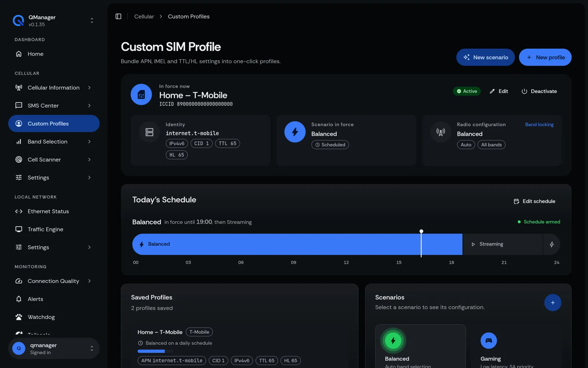Click the blue SIM card profile icon
588x368 pixels.
coord(141,95)
